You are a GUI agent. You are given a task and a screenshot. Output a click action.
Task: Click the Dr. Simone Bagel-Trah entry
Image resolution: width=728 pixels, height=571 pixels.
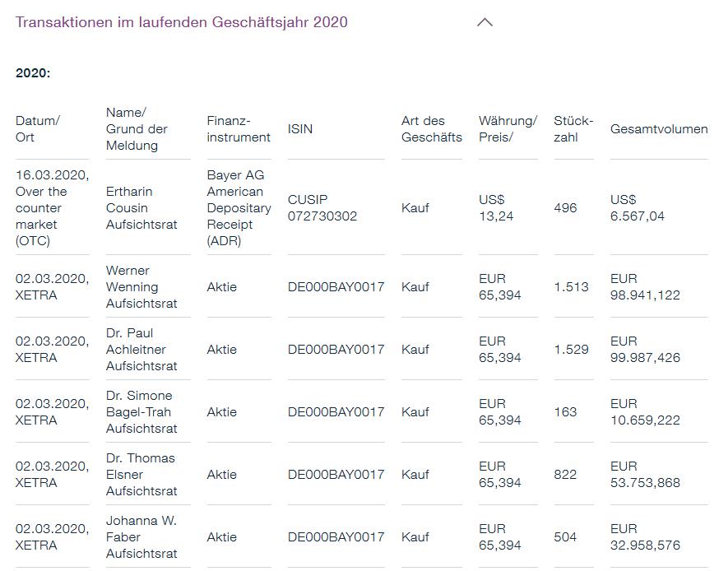(x=141, y=412)
